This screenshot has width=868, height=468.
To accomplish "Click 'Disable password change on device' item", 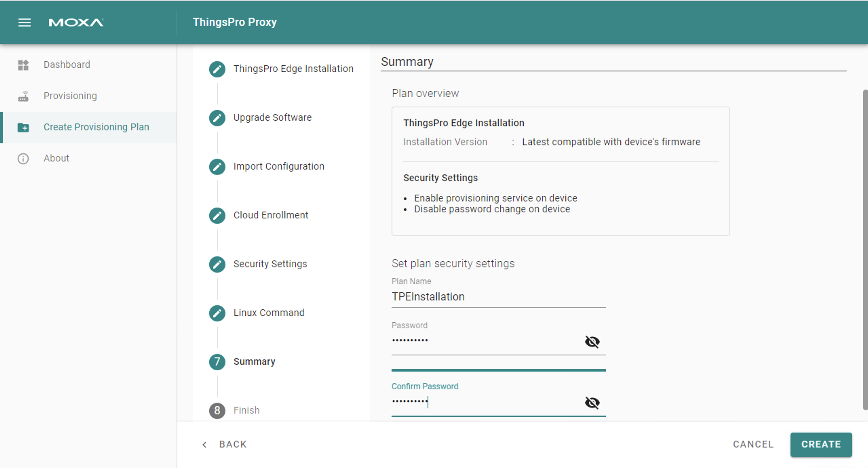I will click(x=492, y=209).
